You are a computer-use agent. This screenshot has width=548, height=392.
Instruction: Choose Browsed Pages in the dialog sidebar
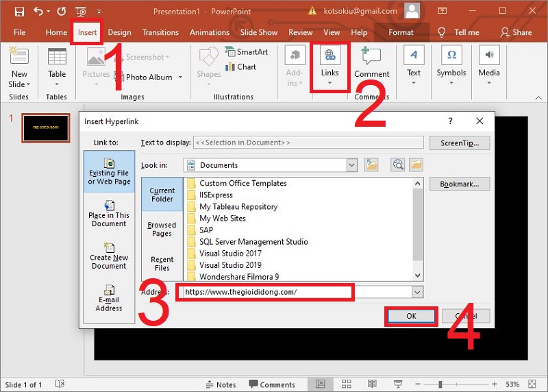tap(162, 229)
